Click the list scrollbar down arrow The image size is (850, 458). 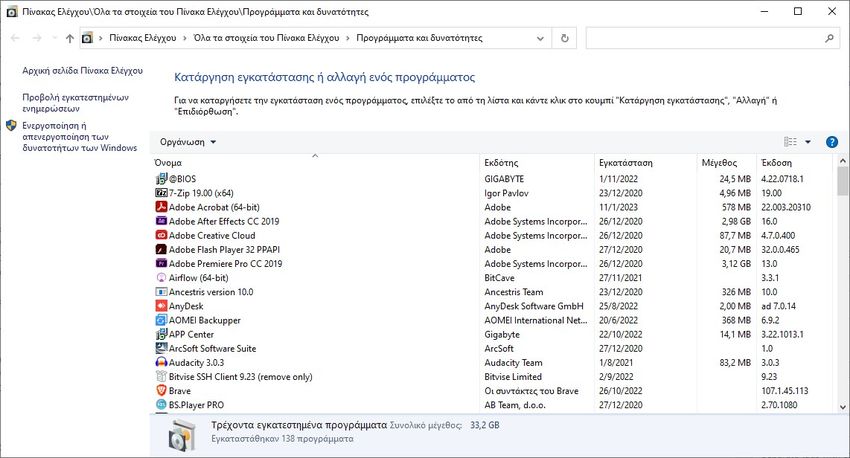click(842, 407)
